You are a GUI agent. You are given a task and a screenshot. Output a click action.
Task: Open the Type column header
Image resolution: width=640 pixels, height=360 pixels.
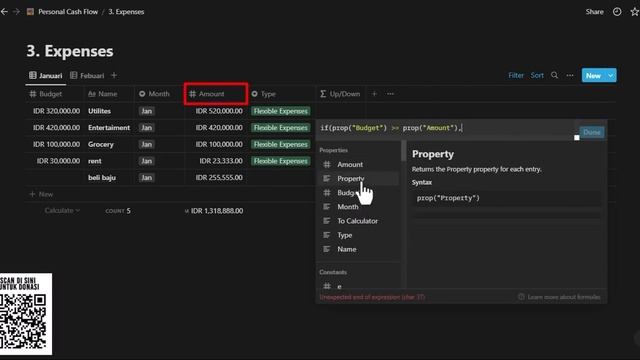[264, 94]
